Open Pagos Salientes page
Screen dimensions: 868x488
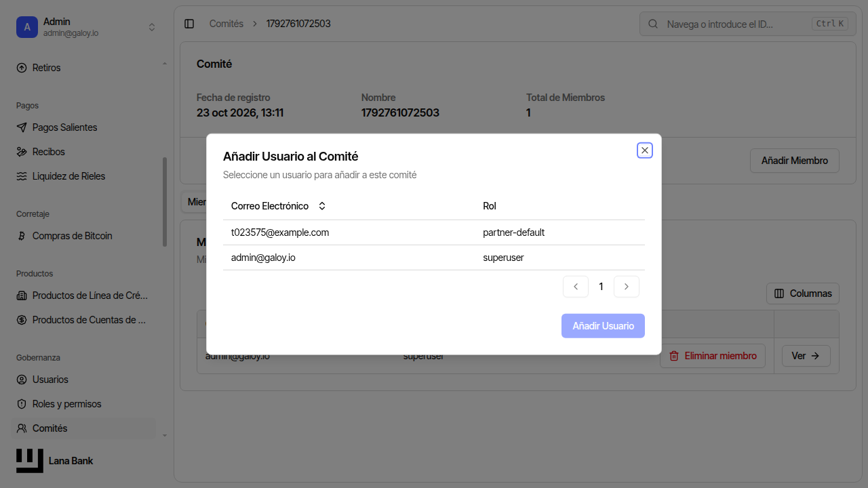[x=84, y=127]
